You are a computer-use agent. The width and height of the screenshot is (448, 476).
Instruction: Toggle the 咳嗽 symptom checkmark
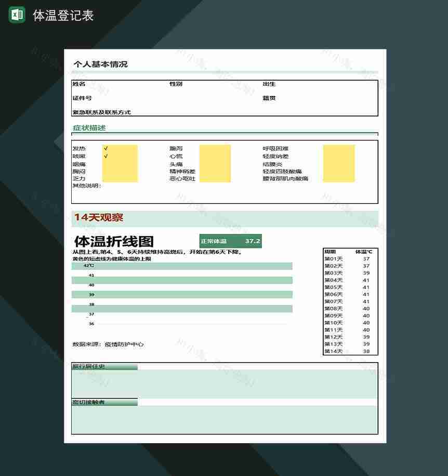pyautogui.click(x=106, y=156)
